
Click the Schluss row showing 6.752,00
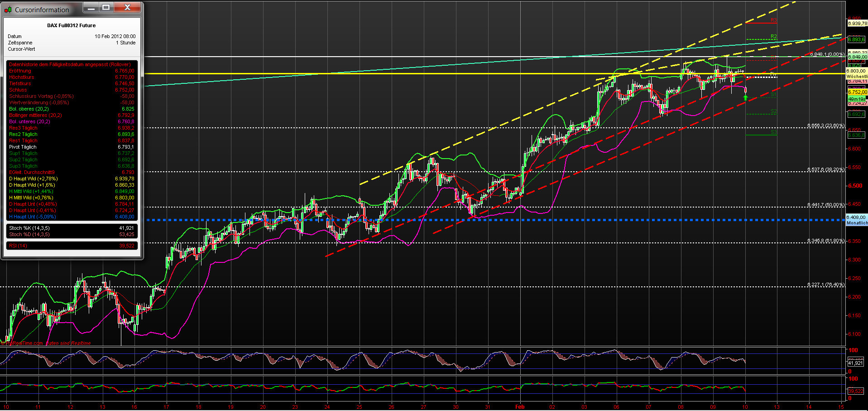[72, 90]
